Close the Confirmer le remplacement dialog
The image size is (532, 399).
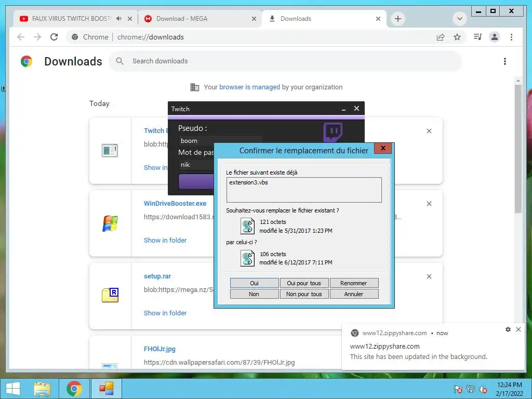[x=383, y=148]
